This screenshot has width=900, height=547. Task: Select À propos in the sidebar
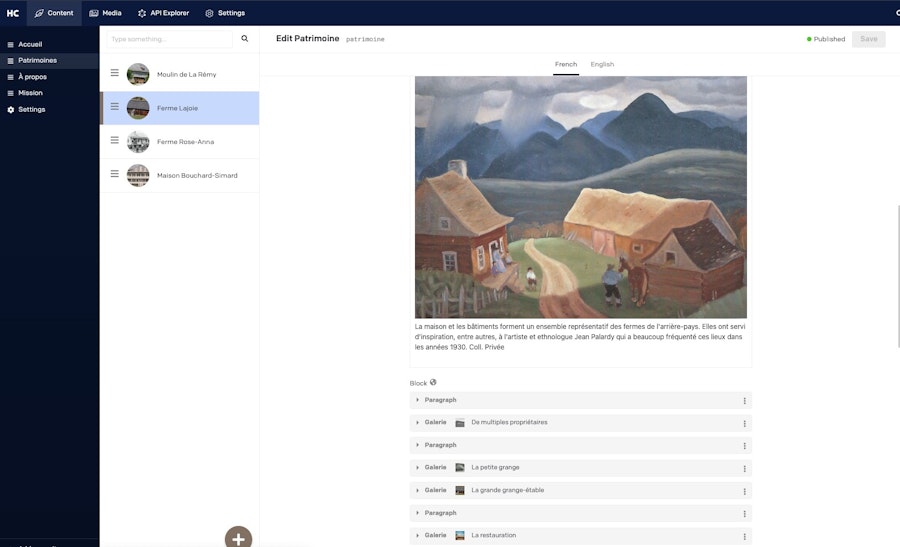click(49, 76)
